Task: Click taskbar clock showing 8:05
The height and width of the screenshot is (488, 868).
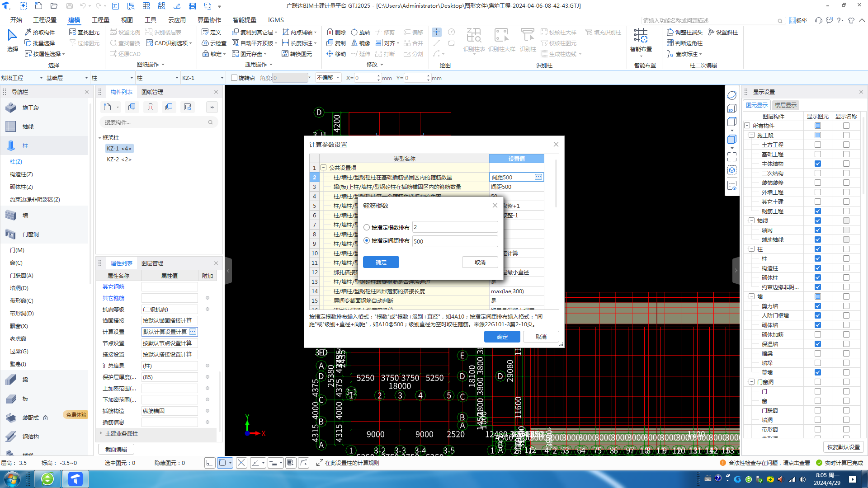Action: pyautogui.click(x=827, y=479)
